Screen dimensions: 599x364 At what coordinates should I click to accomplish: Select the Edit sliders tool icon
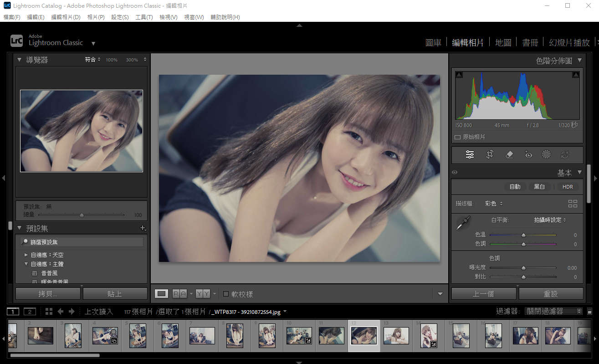[x=470, y=155]
